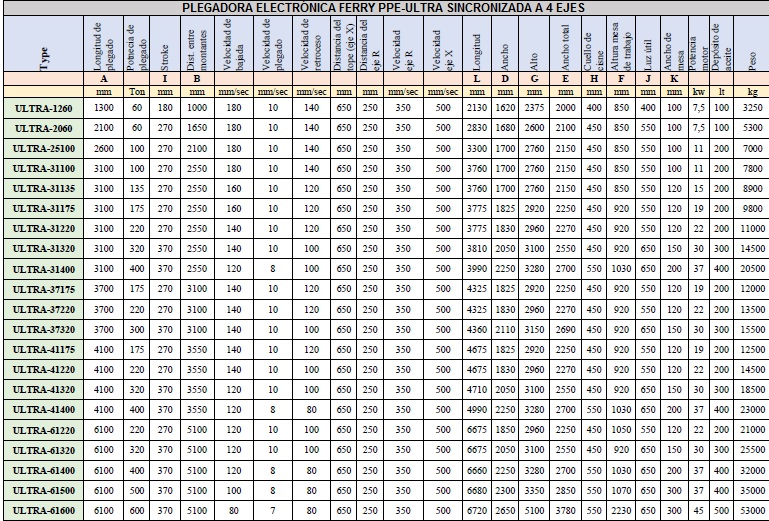Select the ULTRA-61400 row label

[43, 470]
